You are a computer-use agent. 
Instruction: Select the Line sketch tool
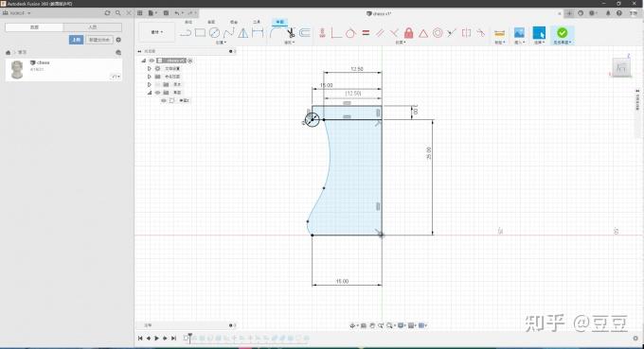[186, 33]
